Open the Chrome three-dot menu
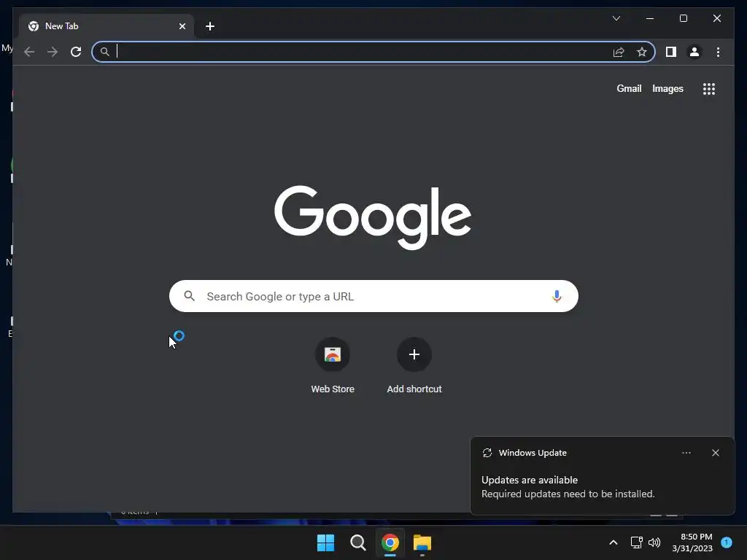747x560 pixels. click(x=718, y=52)
